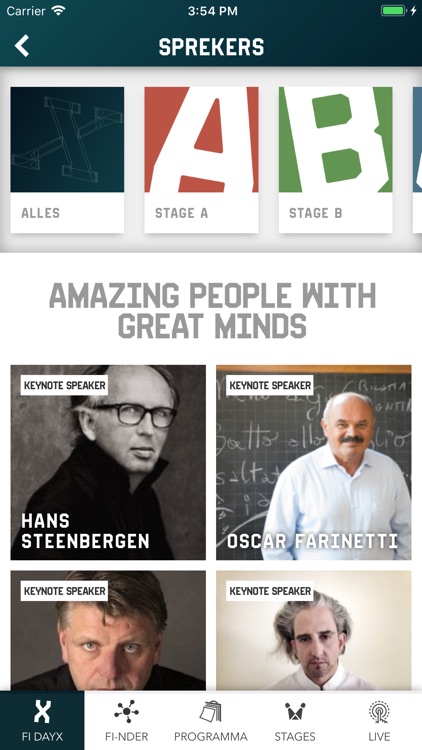422x750 pixels.
Task: Select the PROGRAMMA papers icon
Action: coord(211,712)
